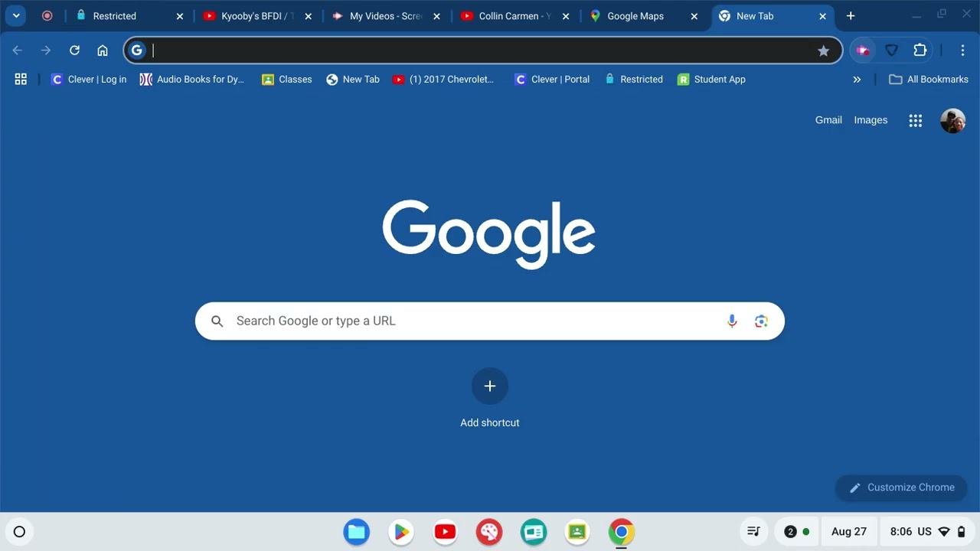Image resolution: width=980 pixels, height=551 pixels.
Task: Open the teal news app in shelf
Action: (x=534, y=532)
